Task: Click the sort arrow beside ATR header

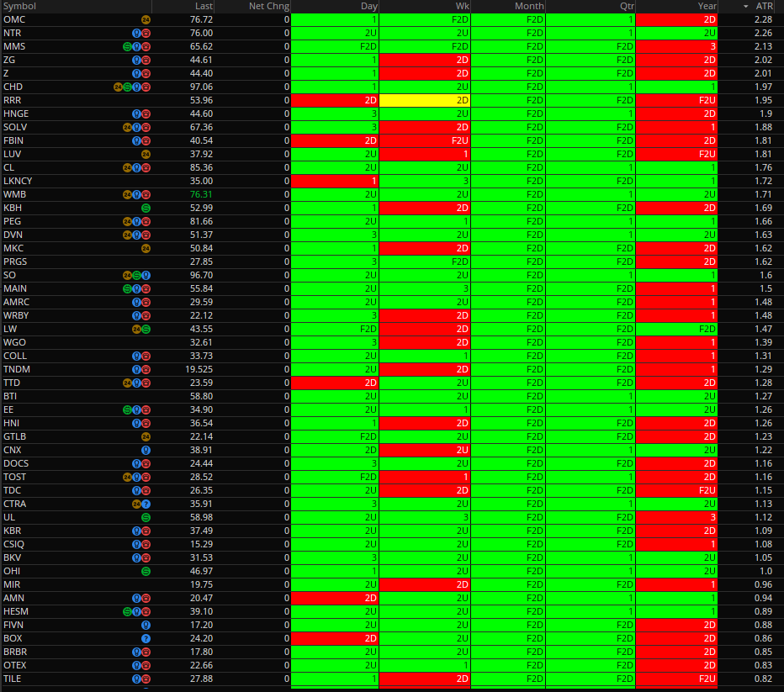Action: pyautogui.click(x=745, y=7)
